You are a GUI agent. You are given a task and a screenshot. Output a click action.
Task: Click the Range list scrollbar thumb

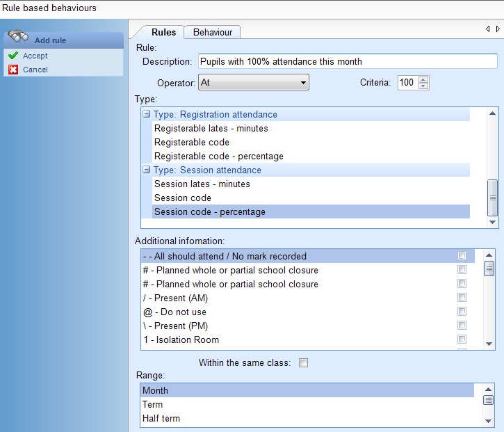tap(488, 400)
